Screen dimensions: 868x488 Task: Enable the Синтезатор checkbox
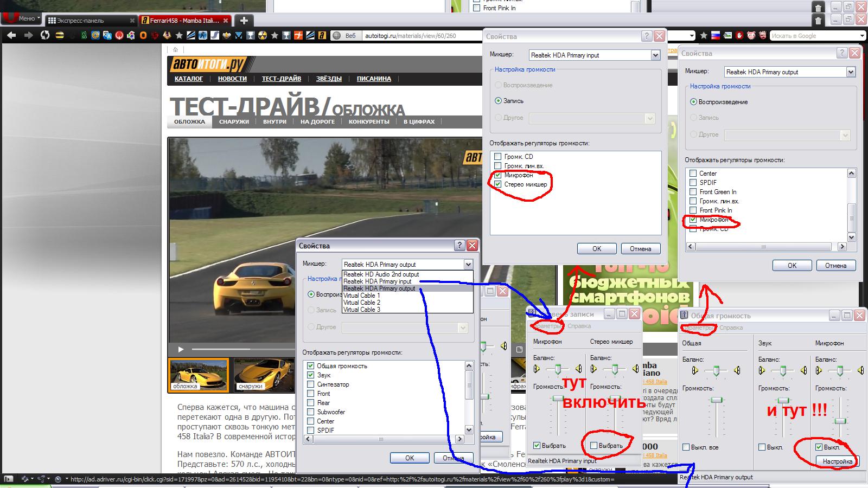(311, 384)
